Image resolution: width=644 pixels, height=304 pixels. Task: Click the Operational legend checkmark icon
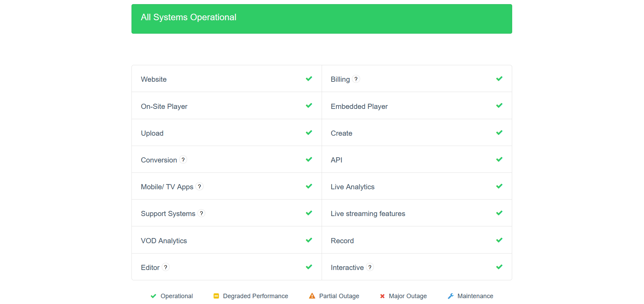point(153,296)
